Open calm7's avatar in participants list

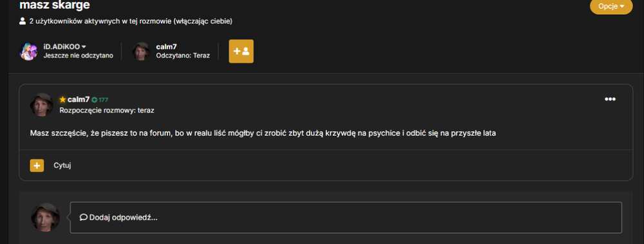point(141,52)
